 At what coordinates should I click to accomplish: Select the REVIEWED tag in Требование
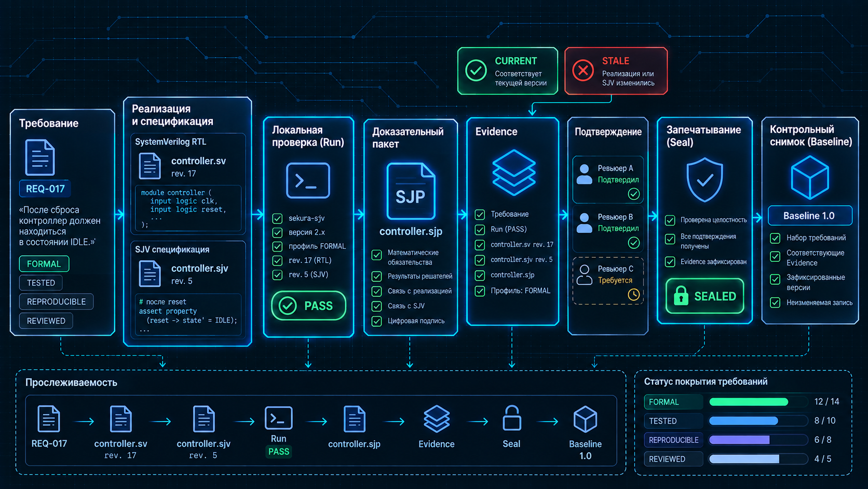point(46,321)
